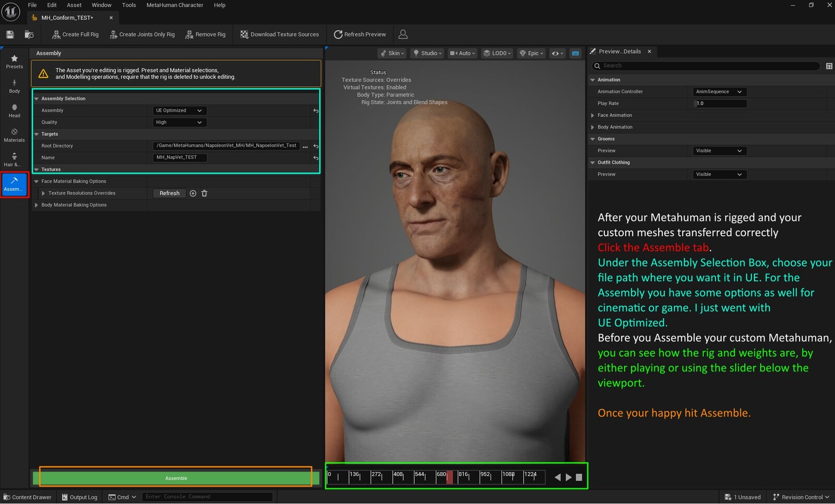Viewport: 835px width, 504px height.
Task: Click the Name field MH_NapVet_TEST
Action: point(180,158)
